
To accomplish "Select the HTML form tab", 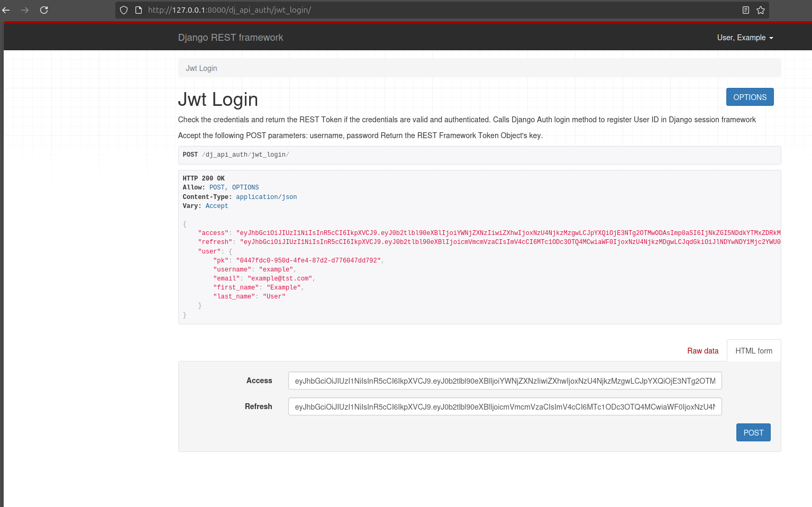I will point(753,350).
